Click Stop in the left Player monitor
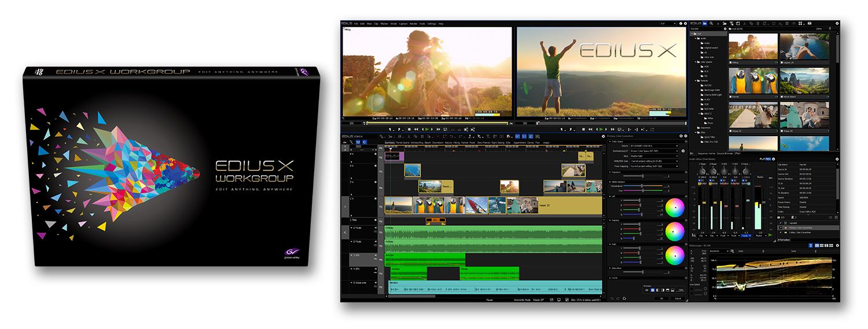 (409, 129)
